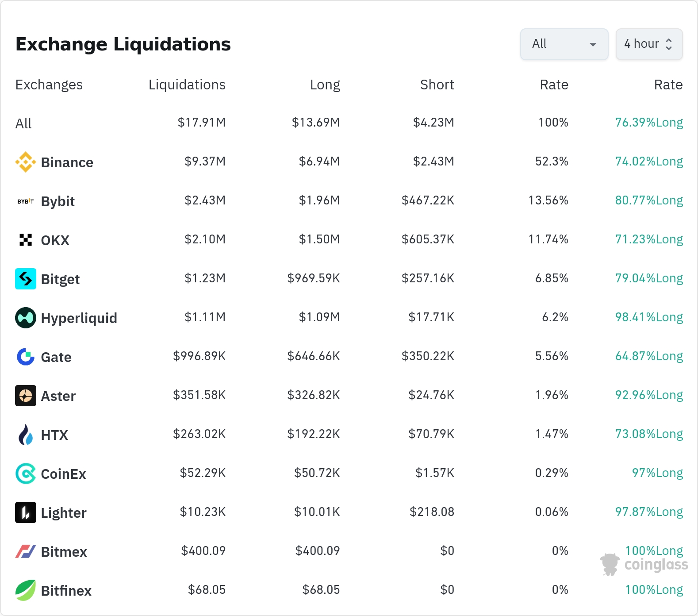Sort by the Short column header
Image resolution: width=698 pixels, height=616 pixels.
point(437,85)
